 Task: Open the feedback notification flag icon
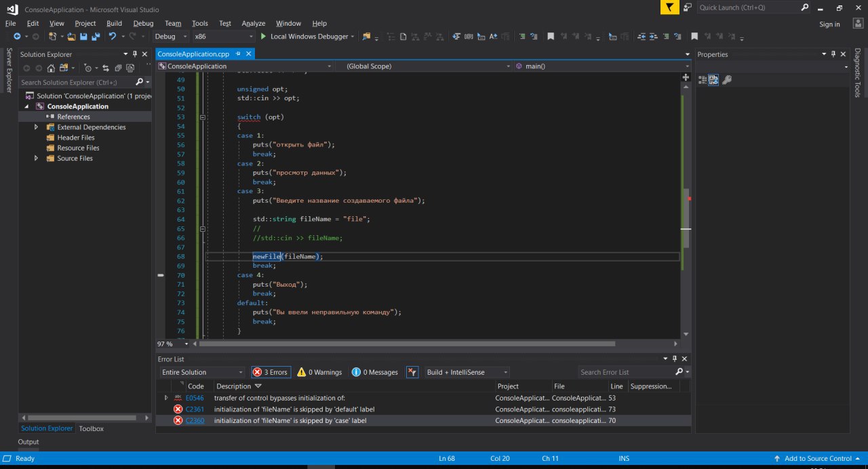point(669,7)
